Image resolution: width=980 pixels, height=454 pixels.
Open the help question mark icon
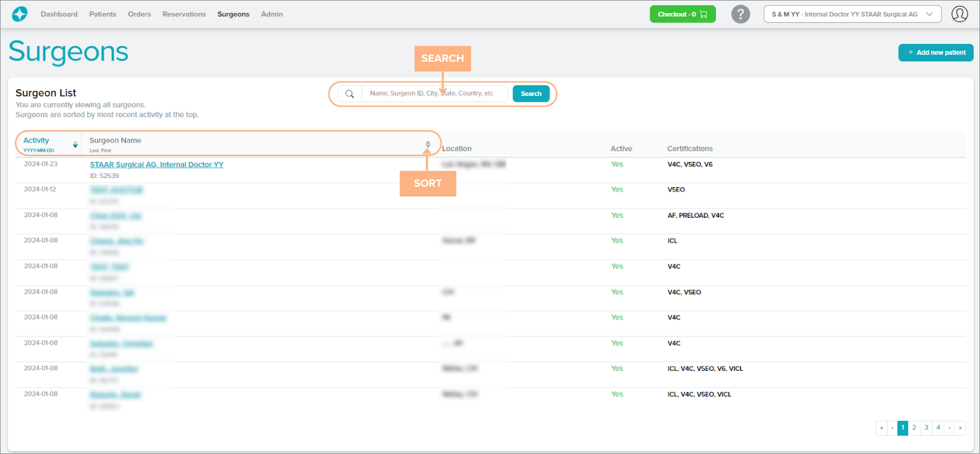click(x=740, y=14)
